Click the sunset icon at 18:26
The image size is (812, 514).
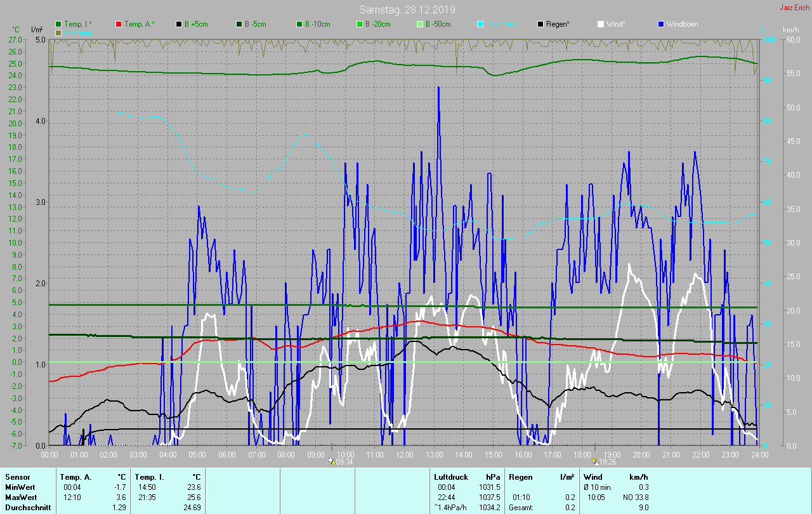[x=594, y=461]
